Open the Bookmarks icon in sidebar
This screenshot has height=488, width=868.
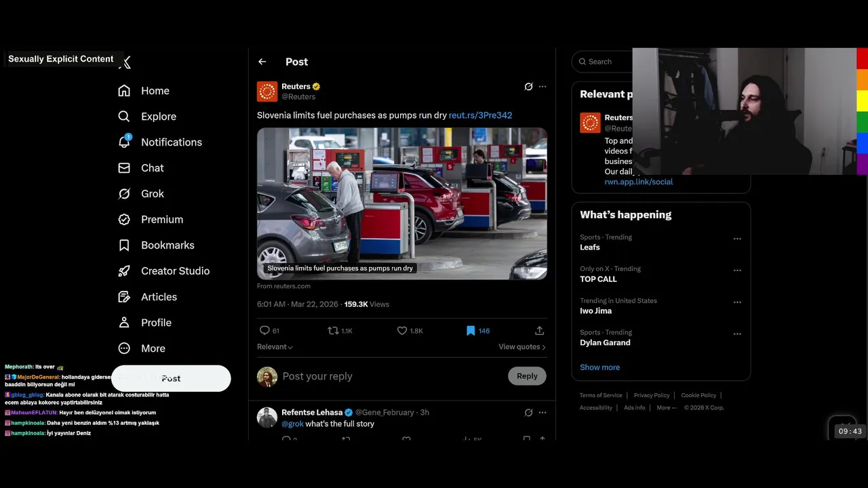point(124,245)
